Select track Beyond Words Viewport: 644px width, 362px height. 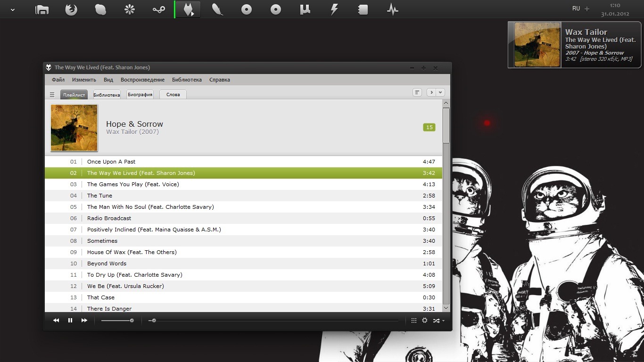(243, 263)
